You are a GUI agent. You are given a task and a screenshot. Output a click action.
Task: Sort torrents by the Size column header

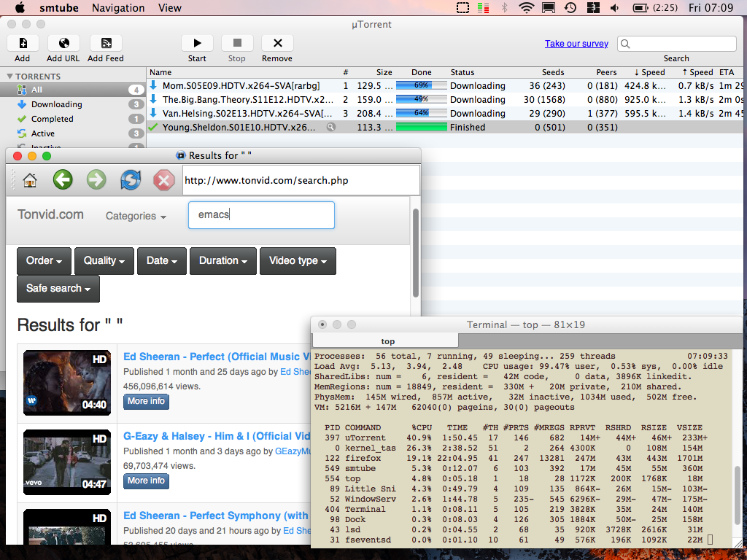pos(384,72)
